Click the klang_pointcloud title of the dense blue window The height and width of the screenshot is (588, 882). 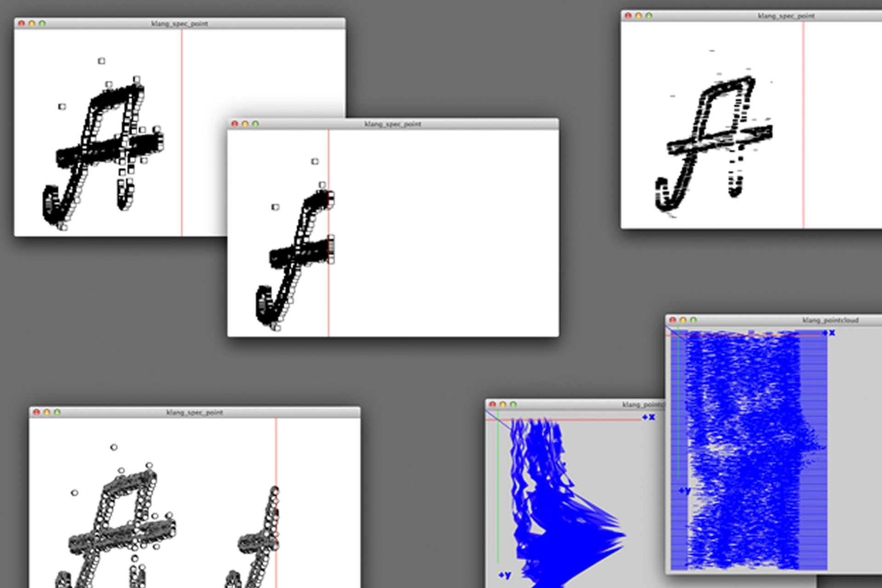[x=831, y=320]
